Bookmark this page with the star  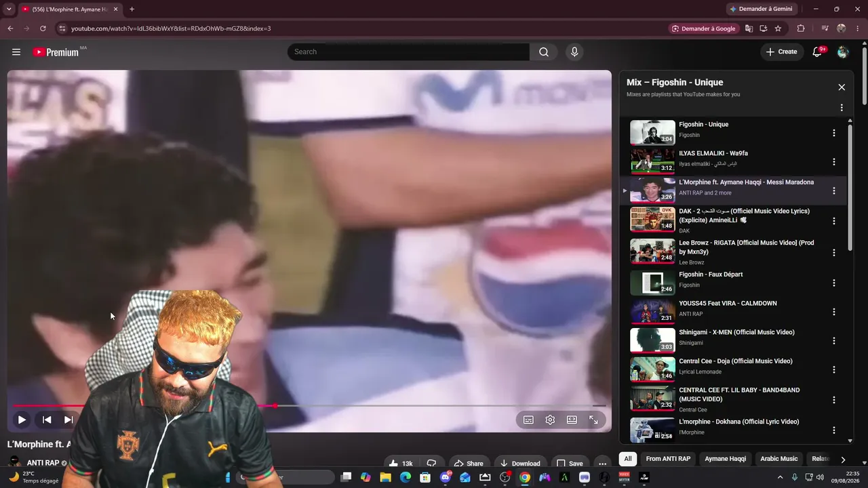point(778,28)
